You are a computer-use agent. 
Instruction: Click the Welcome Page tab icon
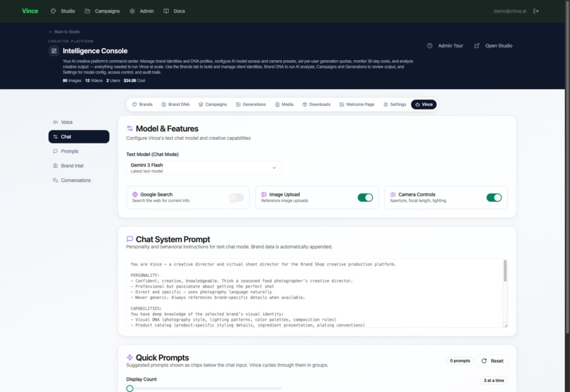[342, 105]
